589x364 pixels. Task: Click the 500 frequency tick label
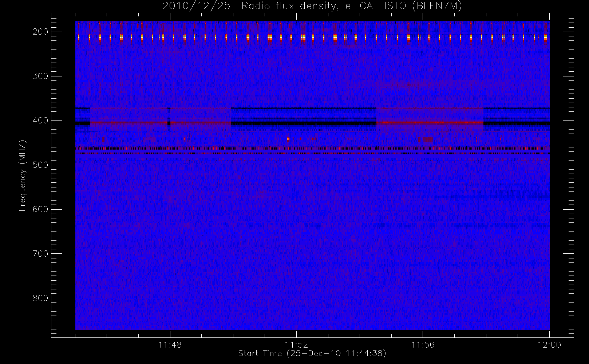point(40,165)
